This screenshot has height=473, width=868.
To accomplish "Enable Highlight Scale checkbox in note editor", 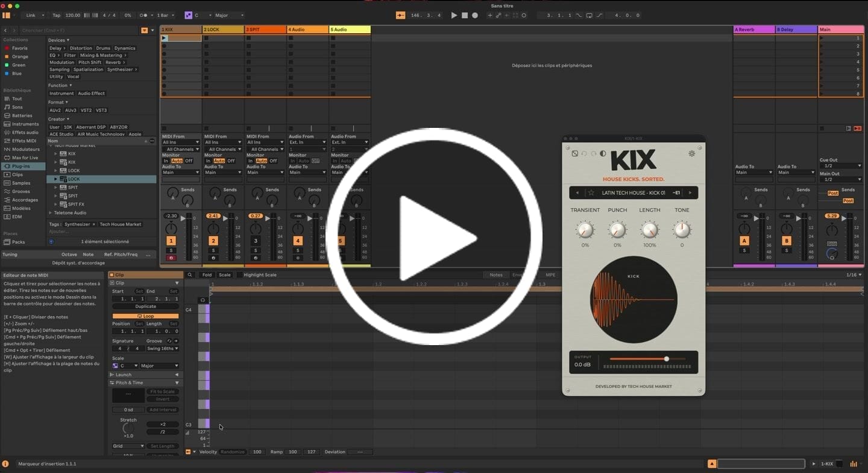I will (240, 275).
